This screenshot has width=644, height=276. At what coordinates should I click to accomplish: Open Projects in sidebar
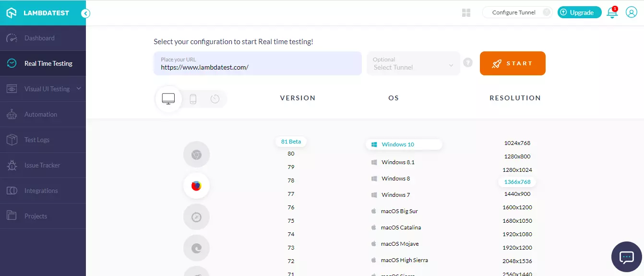click(43, 216)
